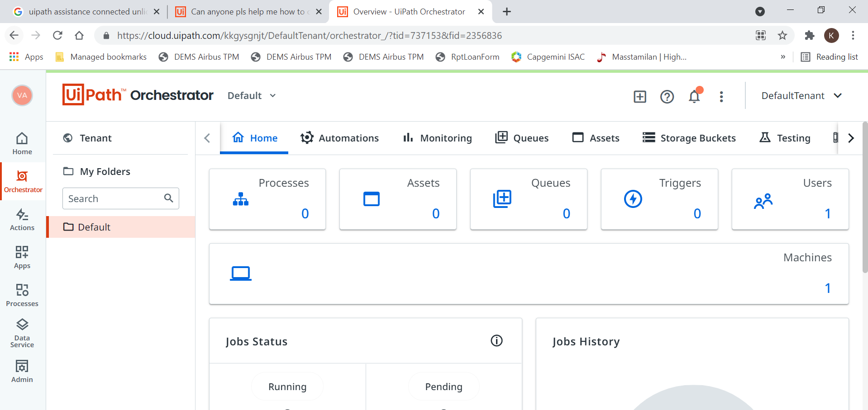Viewport: 868px width, 410px height.
Task: Switch to the Monitoring tab
Action: pyautogui.click(x=437, y=138)
